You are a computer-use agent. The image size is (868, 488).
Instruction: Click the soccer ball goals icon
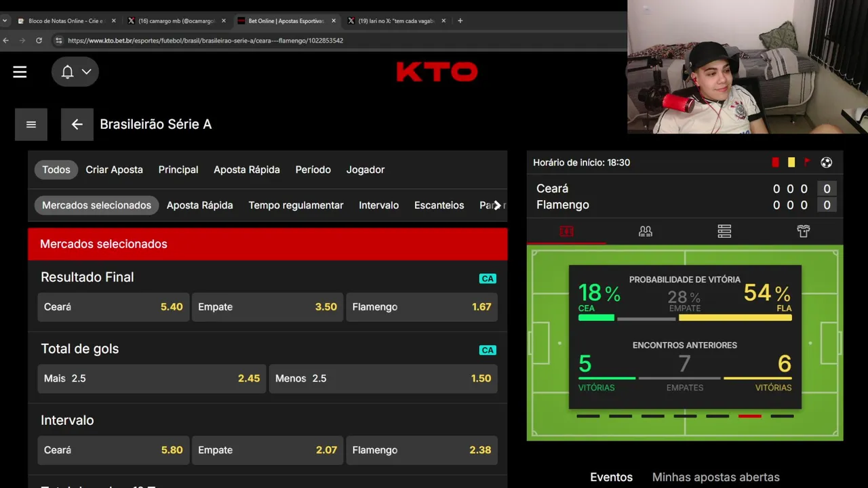826,163
